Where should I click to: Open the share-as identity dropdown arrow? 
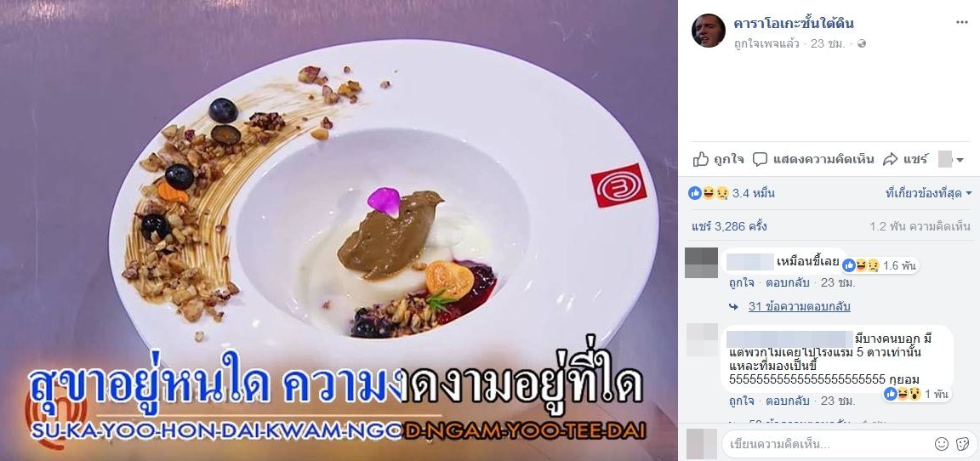pos(960,160)
